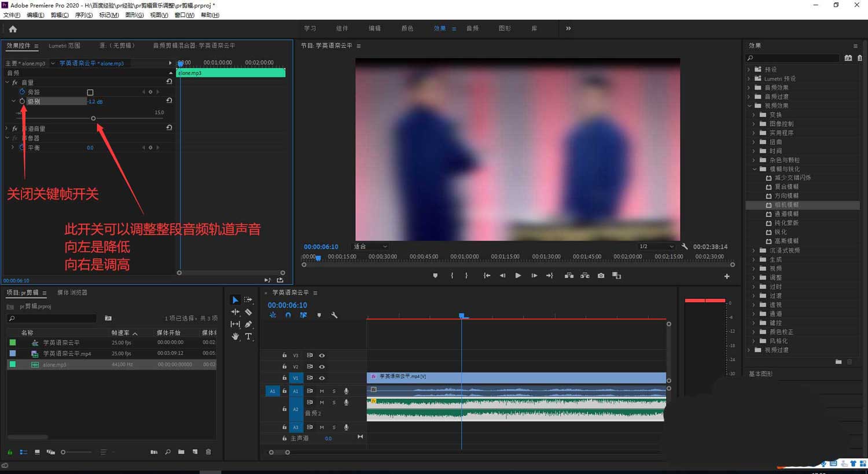Image resolution: width=868 pixels, height=474 pixels.
Task: Select the Pen tool in the toolbox
Action: coord(248,324)
